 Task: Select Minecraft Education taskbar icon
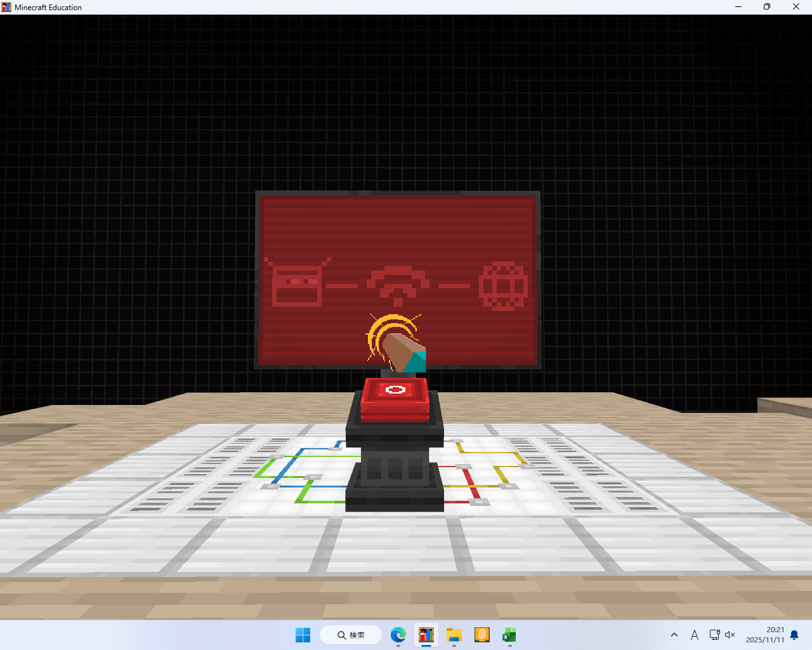(426, 635)
